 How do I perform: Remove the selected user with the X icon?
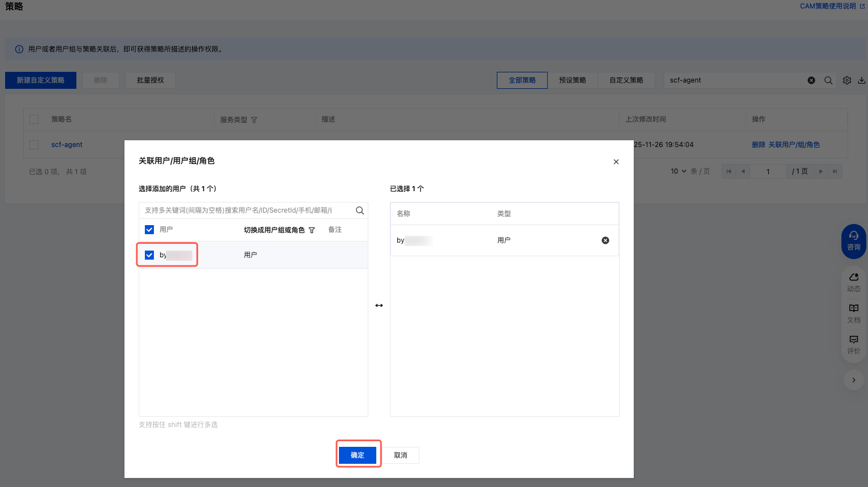pos(605,240)
